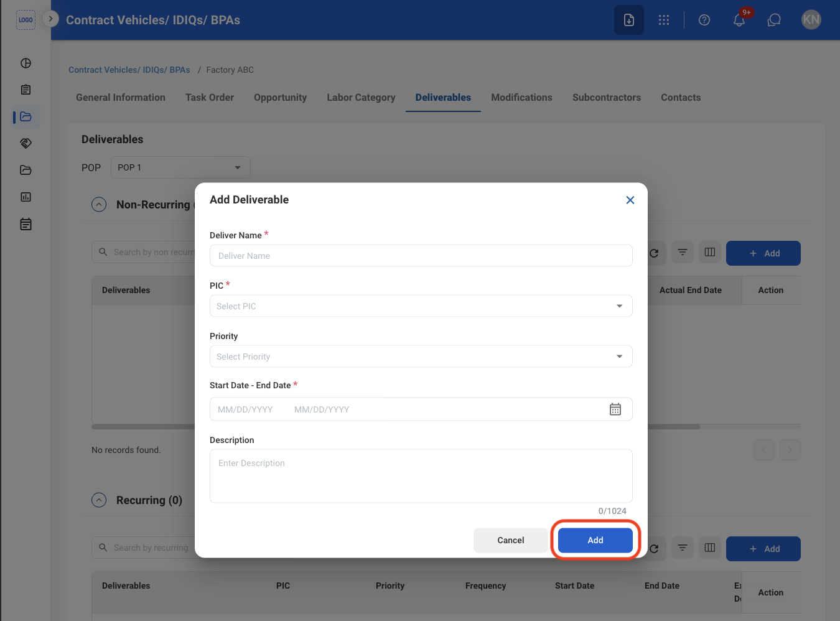Open the apps grid menu icon

coord(664,20)
